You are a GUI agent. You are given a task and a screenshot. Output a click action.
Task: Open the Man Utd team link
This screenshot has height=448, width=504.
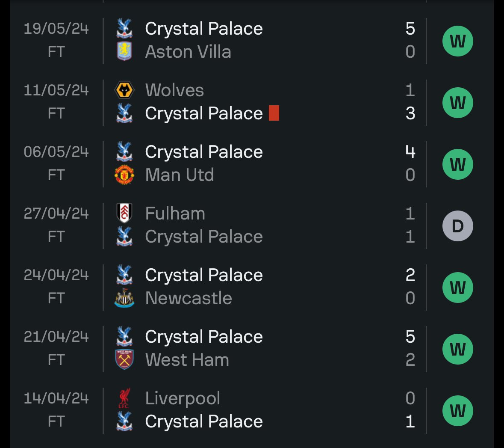[x=180, y=175]
